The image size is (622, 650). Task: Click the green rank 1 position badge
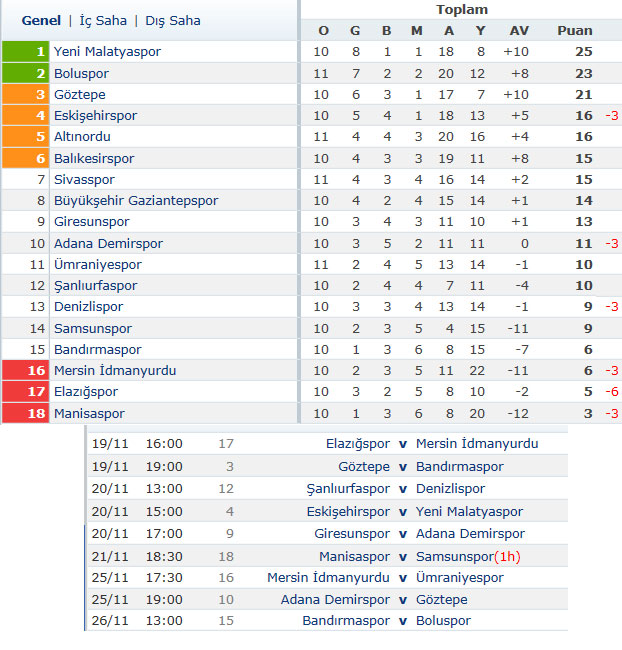26,51
